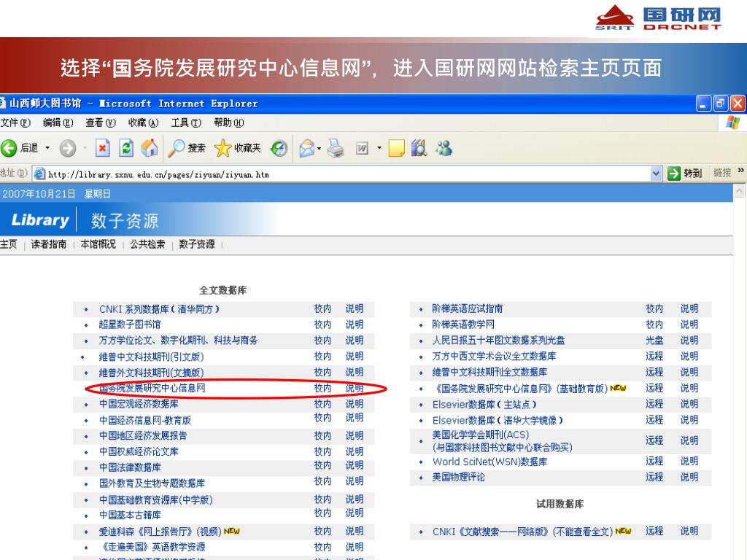Viewport: 747px width, 560px height.
Task: Open 爱迪科森《网上报告厅》(视频) link
Action: point(160,532)
